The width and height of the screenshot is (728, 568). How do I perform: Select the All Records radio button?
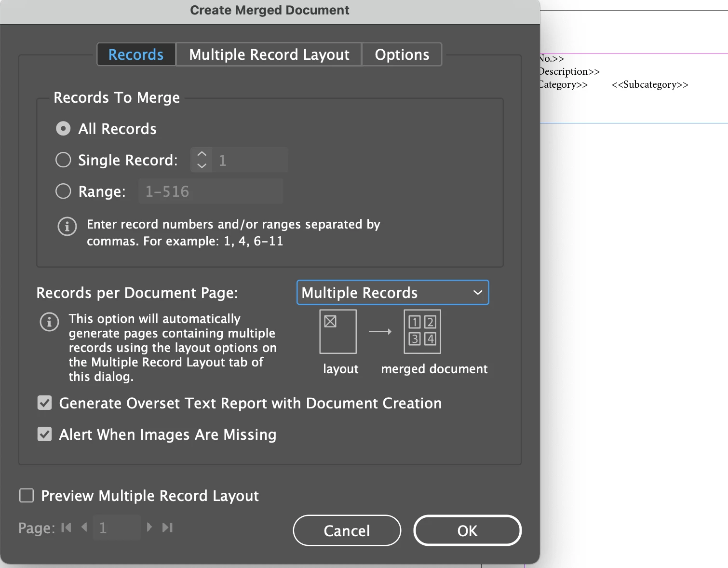(63, 129)
